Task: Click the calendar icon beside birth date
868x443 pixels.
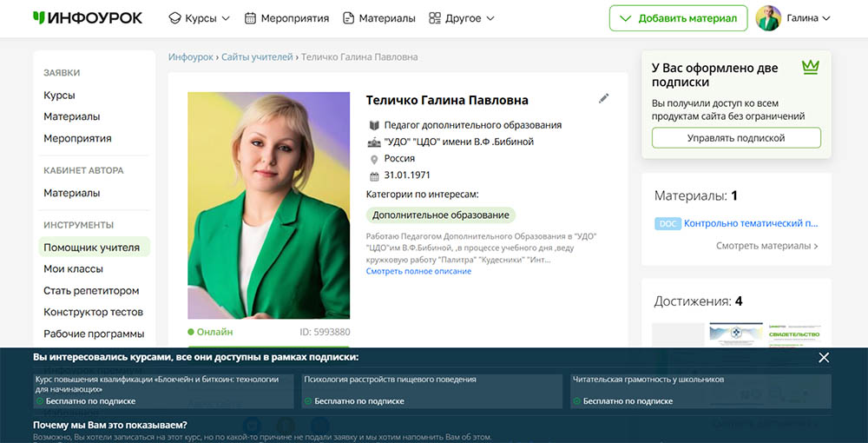Action: [x=374, y=175]
